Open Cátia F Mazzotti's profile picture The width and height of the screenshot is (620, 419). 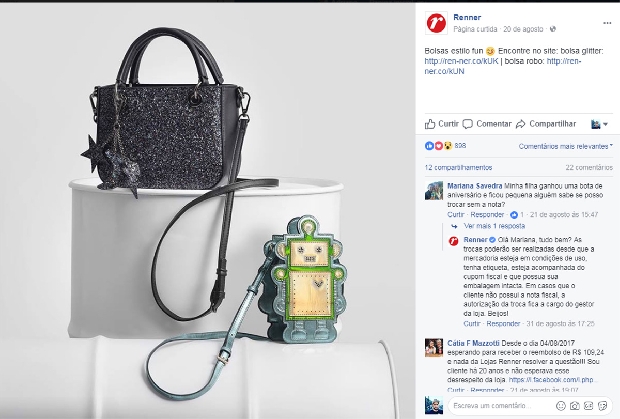(x=434, y=347)
